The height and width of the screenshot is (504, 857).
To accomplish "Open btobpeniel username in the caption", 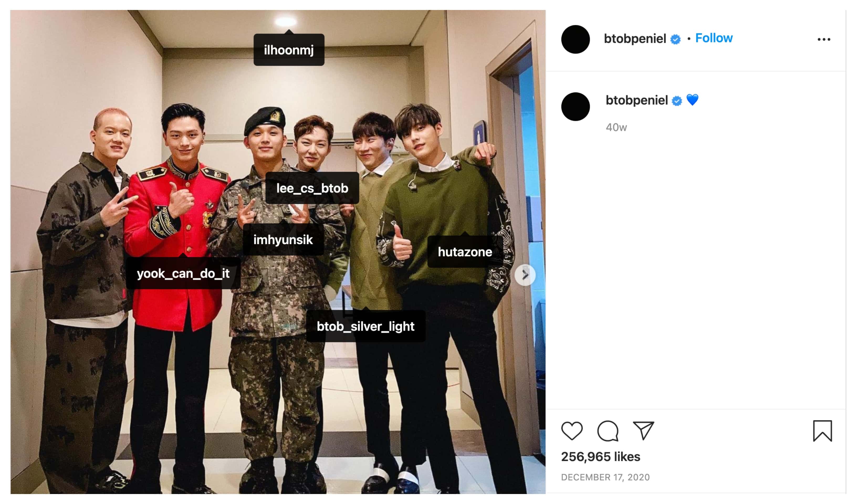I will coord(637,100).
